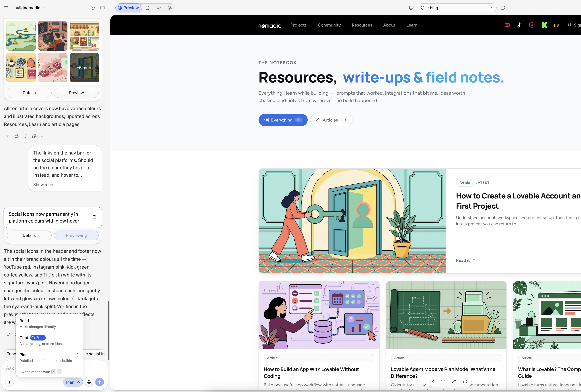Collapse the Plan mode selector
The width and height of the screenshot is (581, 392).
(x=73, y=382)
